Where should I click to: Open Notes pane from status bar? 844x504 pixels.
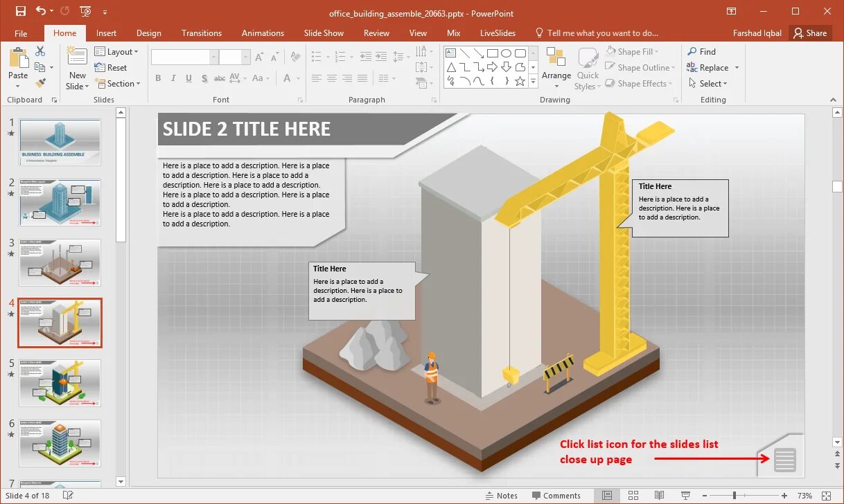(x=501, y=496)
